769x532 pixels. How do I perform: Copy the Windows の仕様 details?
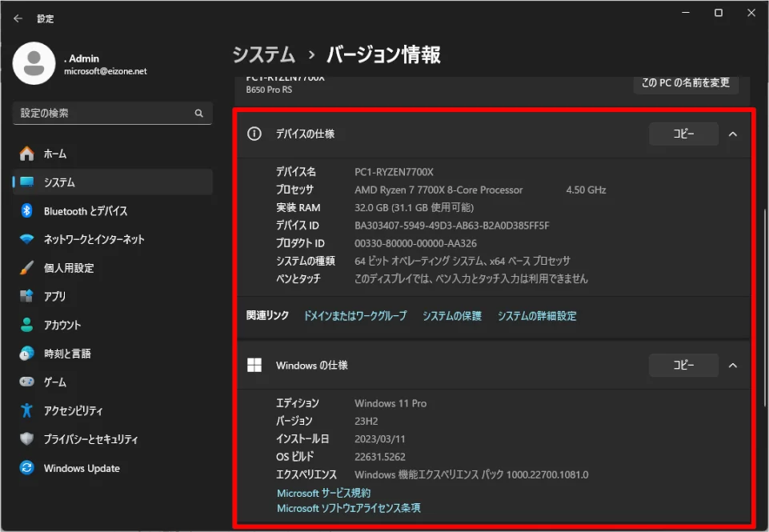point(683,366)
